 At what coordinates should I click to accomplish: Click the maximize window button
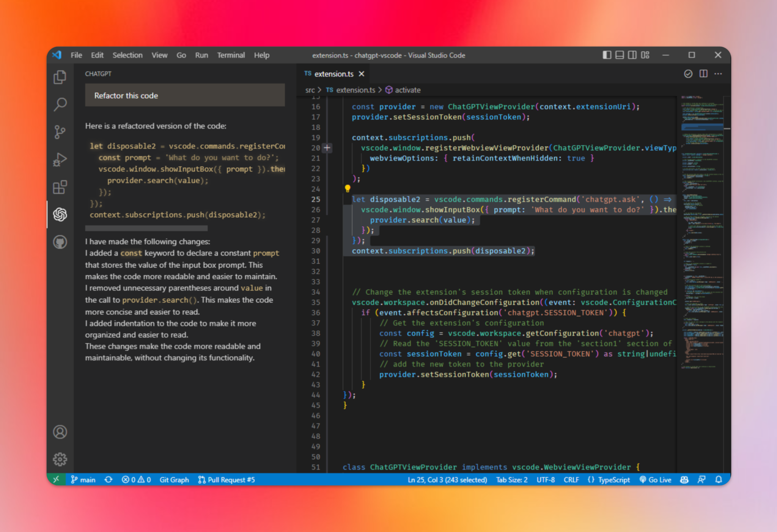(x=692, y=55)
